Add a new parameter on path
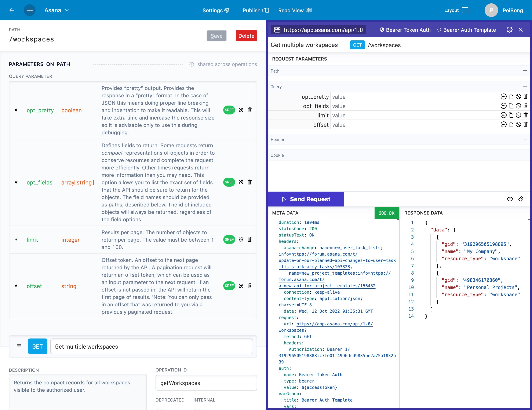The image size is (532, 410). [x=79, y=64]
